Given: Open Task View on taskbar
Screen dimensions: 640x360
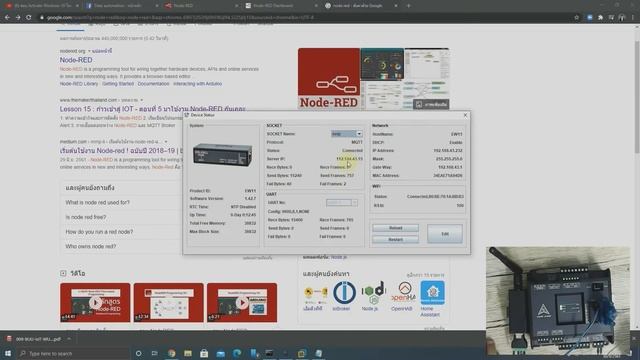Looking at the screenshot, I should [x=155, y=353].
